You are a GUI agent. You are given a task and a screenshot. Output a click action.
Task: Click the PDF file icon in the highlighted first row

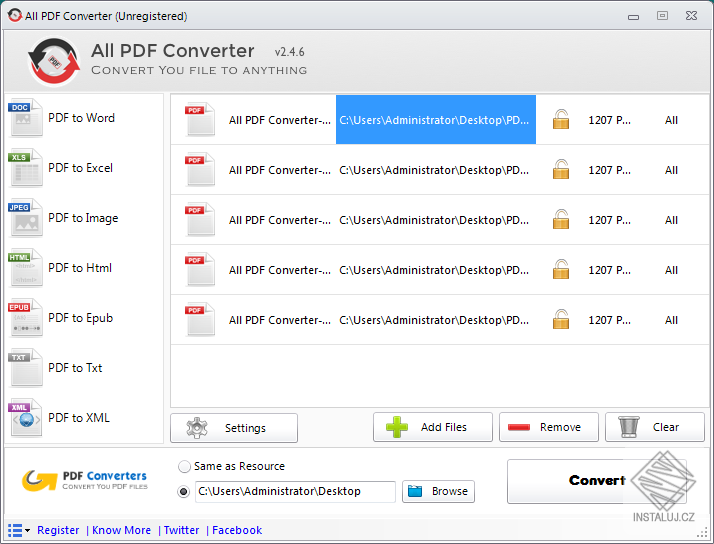tap(199, 119)
